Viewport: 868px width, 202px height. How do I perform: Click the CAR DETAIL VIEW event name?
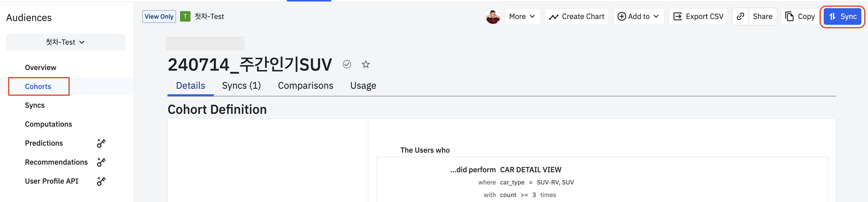click(530, 170)
